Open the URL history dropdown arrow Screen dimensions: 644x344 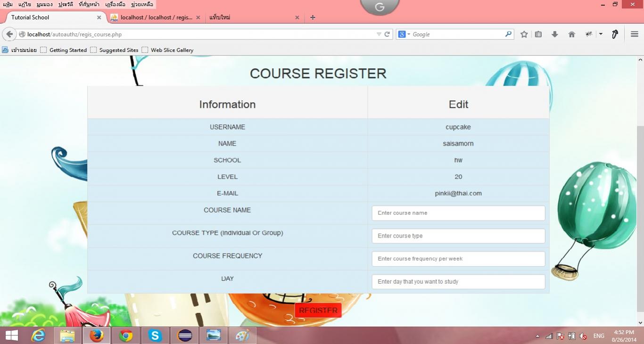click(379, 34)
